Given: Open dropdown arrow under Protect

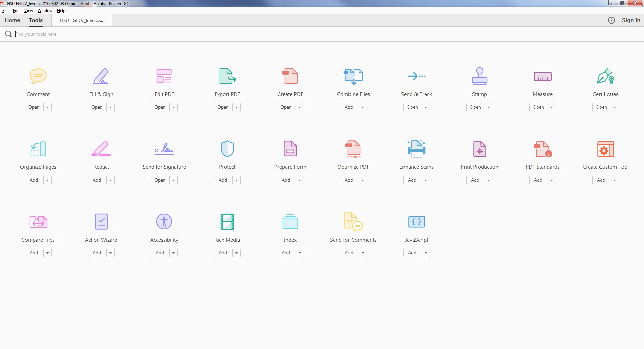Looking at the screenshot, I should pyautogui.click(x=236, y=180).
